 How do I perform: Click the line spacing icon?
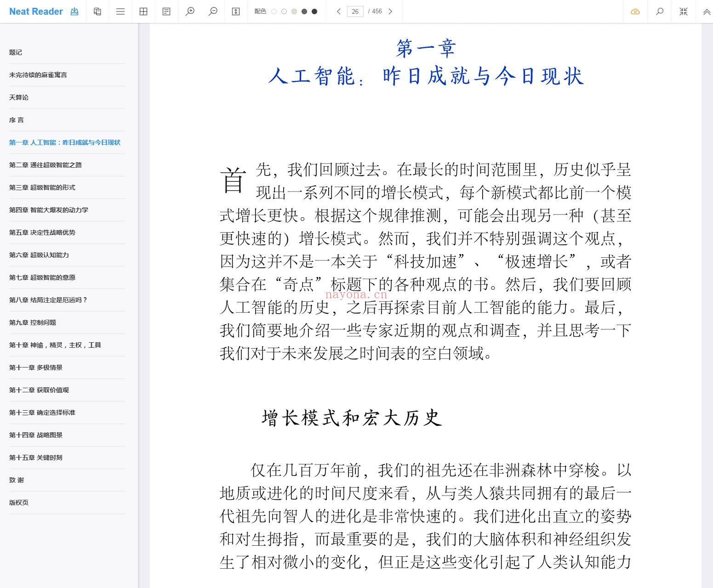point(236,11)
